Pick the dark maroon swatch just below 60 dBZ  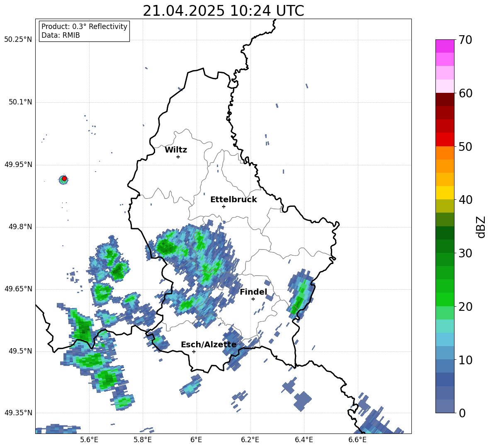coord(445,99)
